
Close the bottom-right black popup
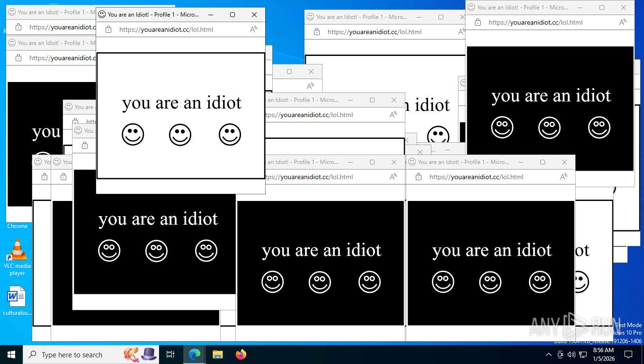(564, 162)
